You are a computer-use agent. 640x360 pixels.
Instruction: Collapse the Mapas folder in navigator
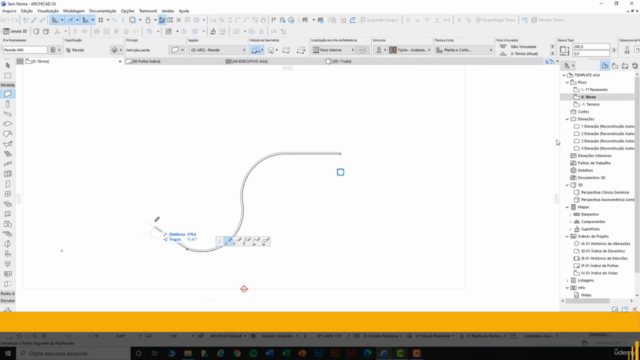[x=567, y=207]
